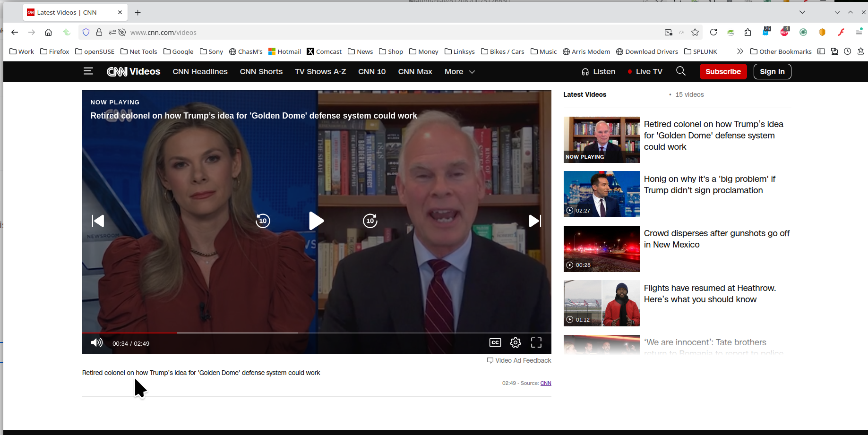Open the CNN hamburger menu

coord(88,71)
